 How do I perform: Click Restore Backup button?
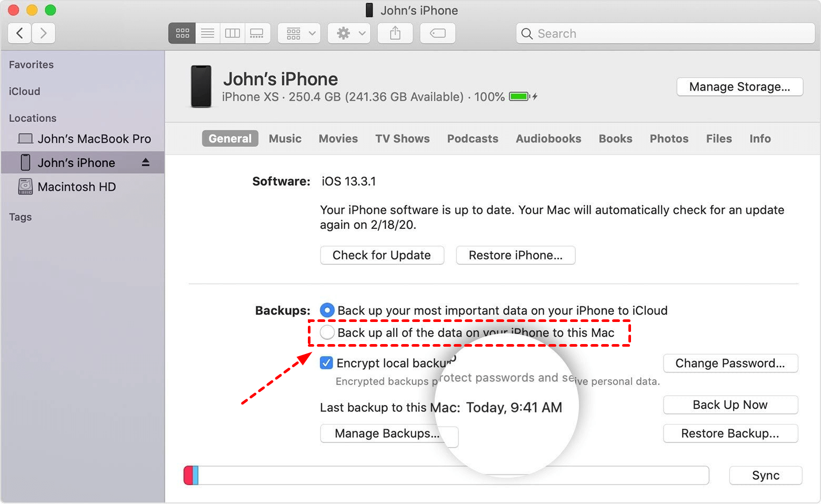coord(730,434)
